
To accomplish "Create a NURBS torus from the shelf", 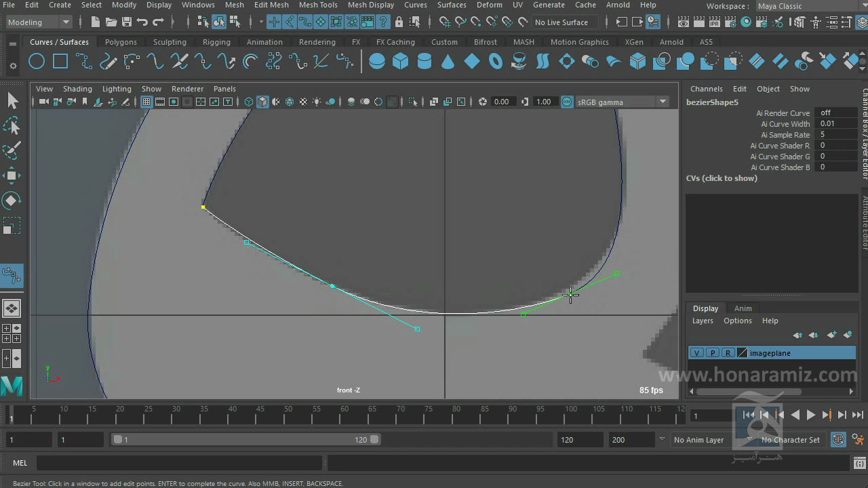I will pos(496,62).
